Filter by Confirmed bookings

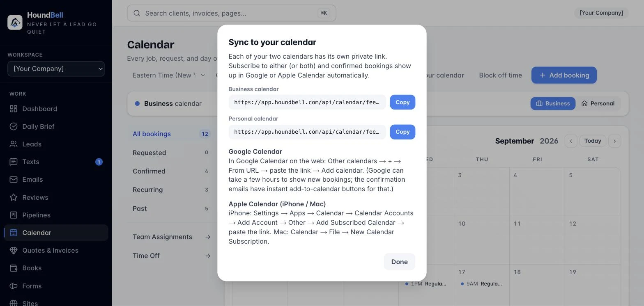click(x=171, y=171)
